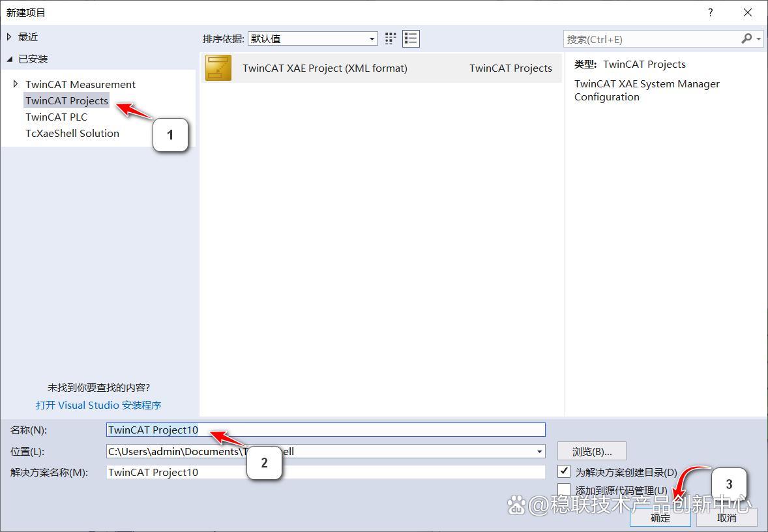Viewport: 768px width, 532px height.
Task: Select TcXaeShell Solution category
Action: (72, 133)
